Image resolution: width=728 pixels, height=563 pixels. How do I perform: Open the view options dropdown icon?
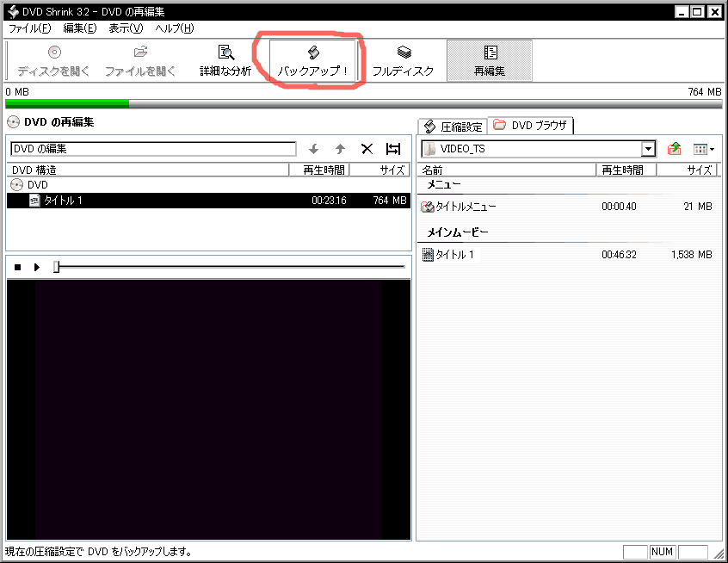pyautogui.click(x=703, y=149)
